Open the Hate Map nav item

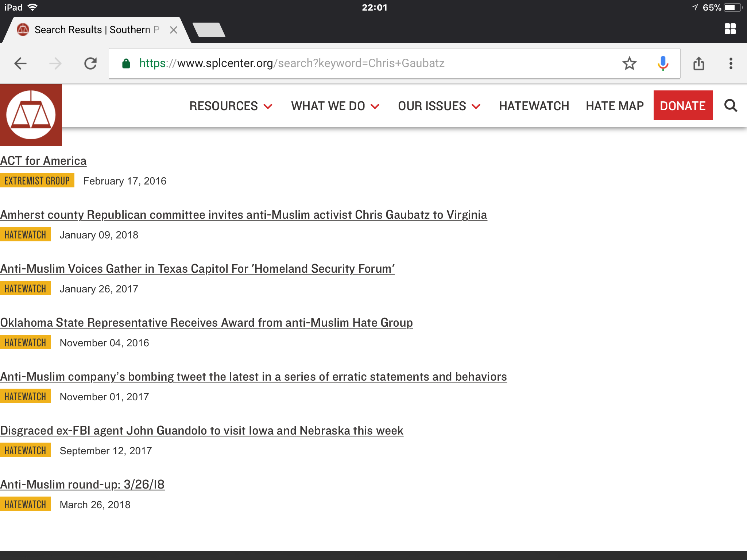tap(615, 106)
